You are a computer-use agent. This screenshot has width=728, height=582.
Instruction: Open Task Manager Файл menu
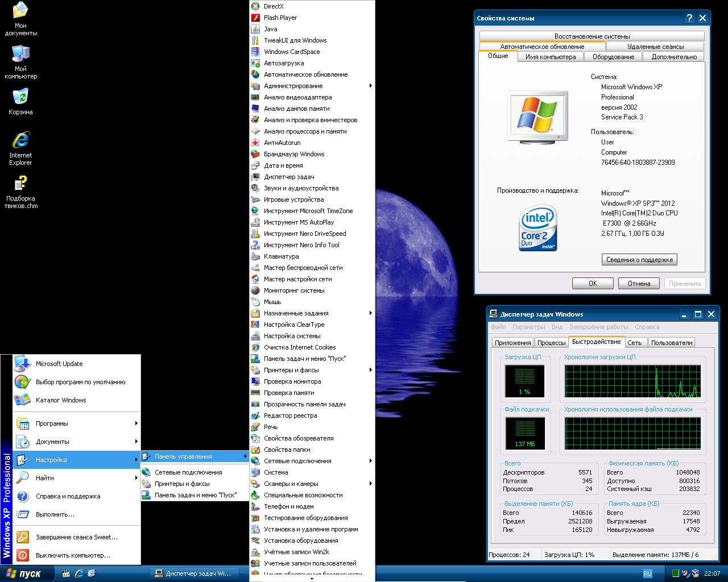coord(498,327)
